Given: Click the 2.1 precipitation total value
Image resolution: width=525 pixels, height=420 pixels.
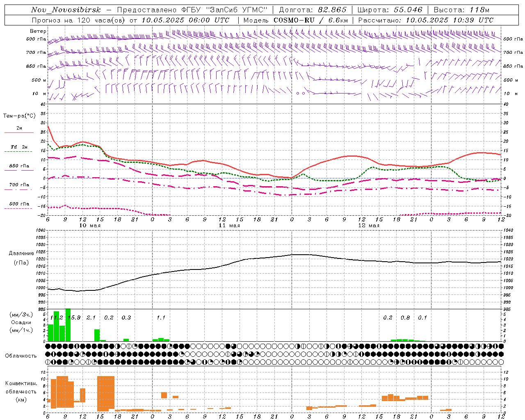Looking at the screenshot, I should coord(91,317).
